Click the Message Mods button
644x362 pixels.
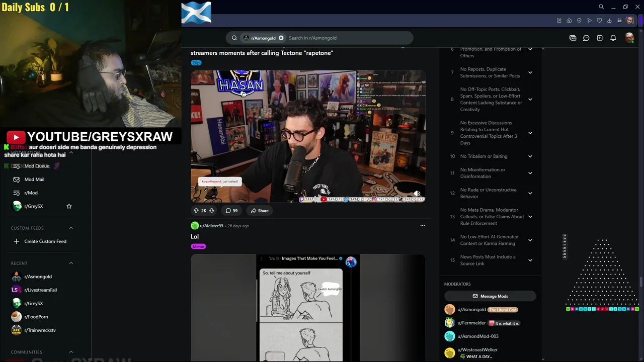pyautogui.click(x=490, y=296)
